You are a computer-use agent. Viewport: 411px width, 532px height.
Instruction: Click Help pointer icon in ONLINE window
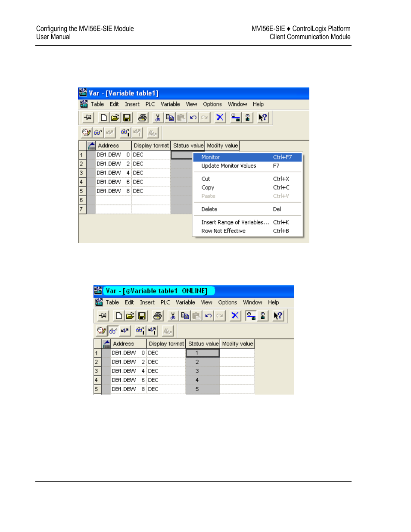[278, 316]
